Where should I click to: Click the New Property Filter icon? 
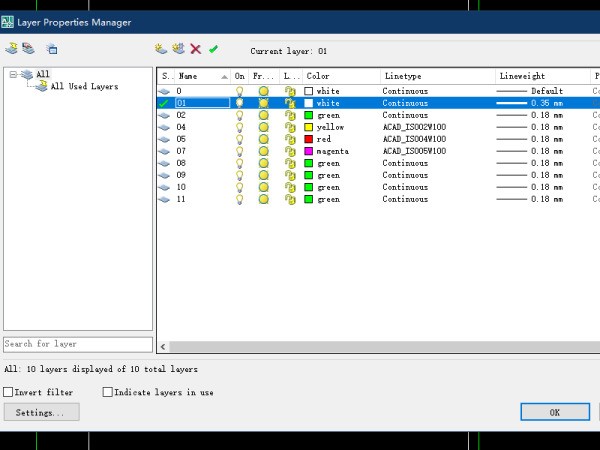(x=11, y=48)
